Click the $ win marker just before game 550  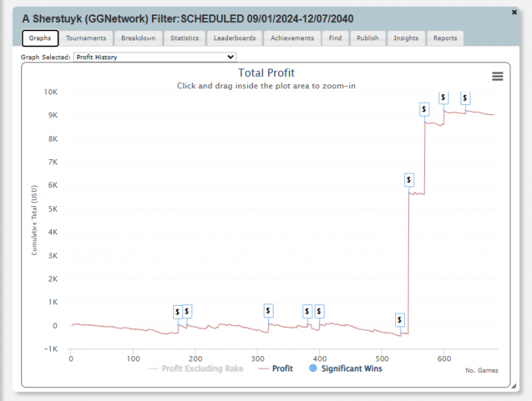coord(409,180)
